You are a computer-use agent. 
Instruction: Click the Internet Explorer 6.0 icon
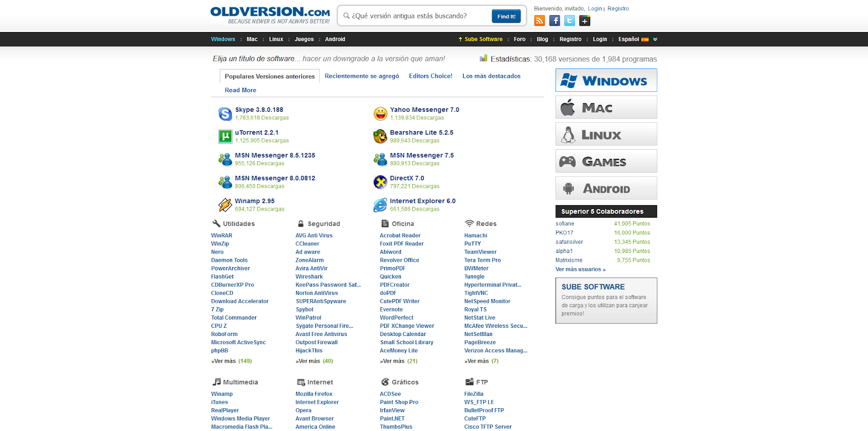coord(380,205)
